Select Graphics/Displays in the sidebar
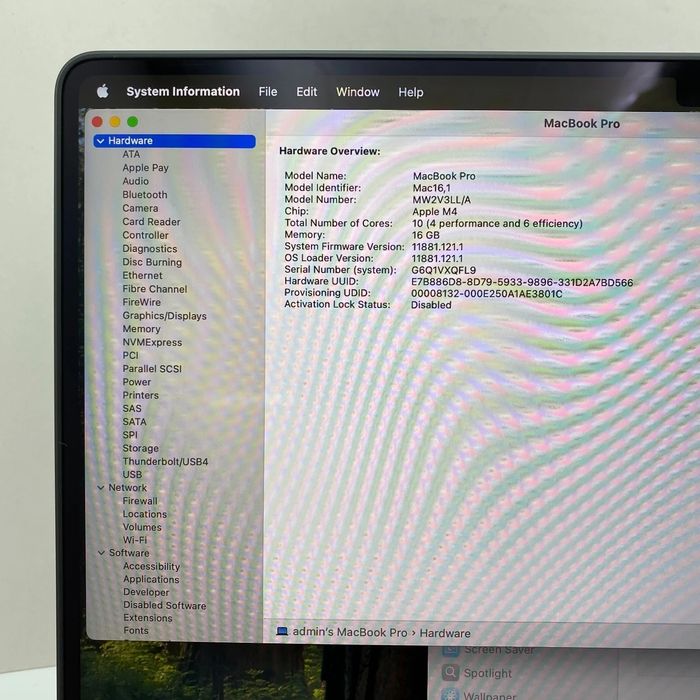This screenshot has height=700, width=700. coord(164,316)
